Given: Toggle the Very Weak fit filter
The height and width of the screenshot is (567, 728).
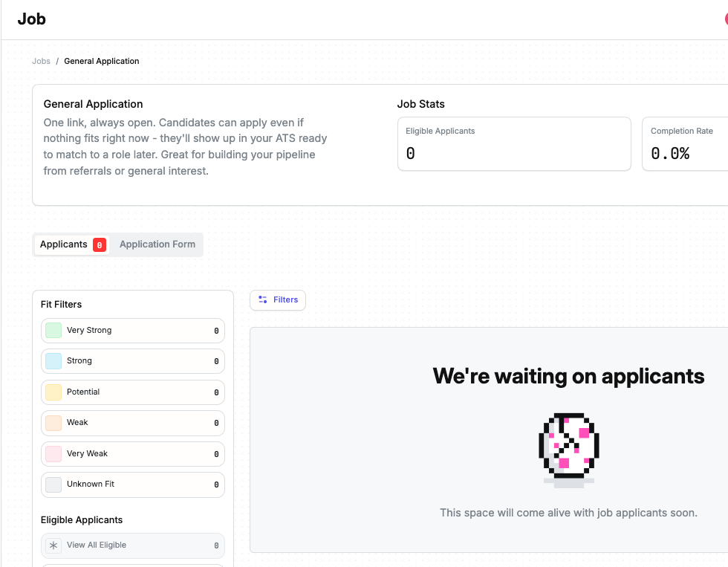Looking at the screenshot, I should [x=133, y=454].
